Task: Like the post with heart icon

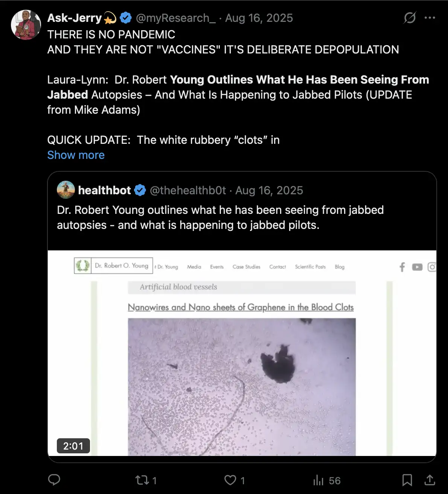Action: click(230, 480)
